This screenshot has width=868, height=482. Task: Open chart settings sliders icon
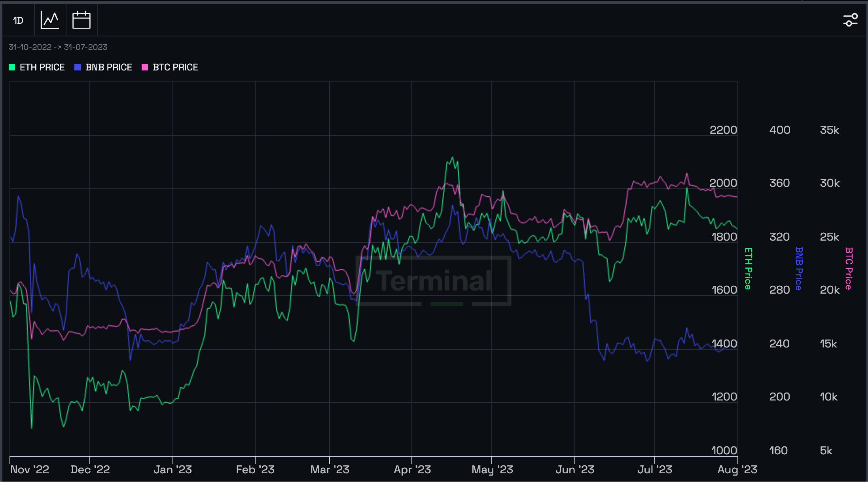850,20
